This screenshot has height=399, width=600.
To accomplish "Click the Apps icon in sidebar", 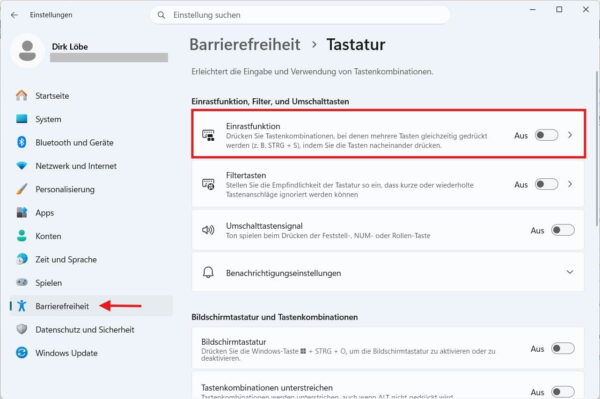I will click(22, 212).
